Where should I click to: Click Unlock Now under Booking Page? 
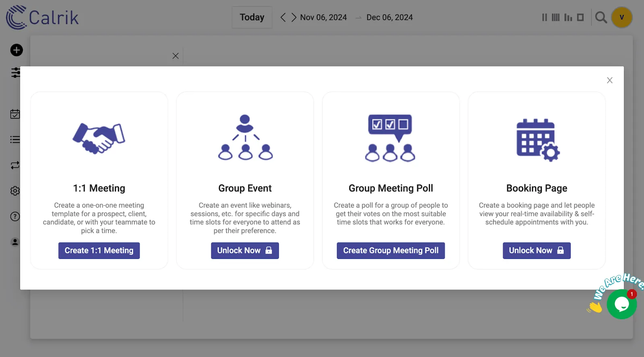click(537, 250)
